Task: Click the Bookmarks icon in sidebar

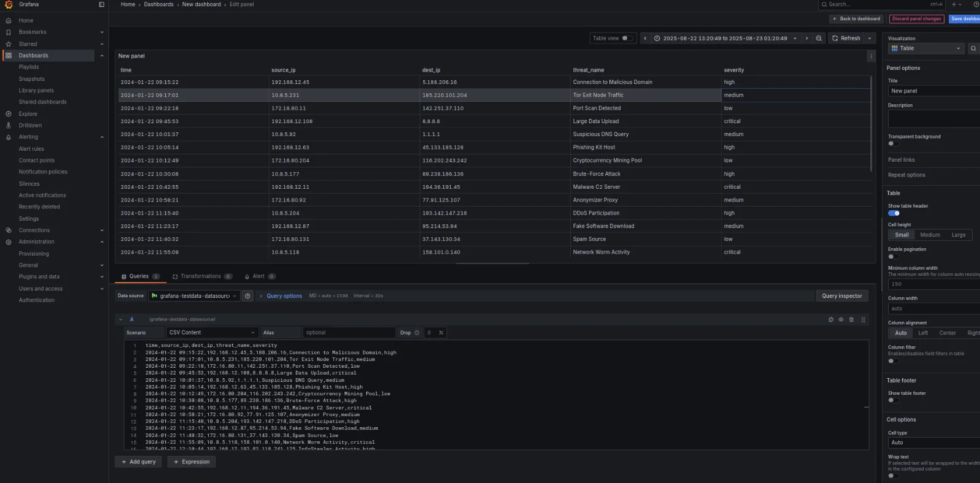Action: tap(9, 32)
